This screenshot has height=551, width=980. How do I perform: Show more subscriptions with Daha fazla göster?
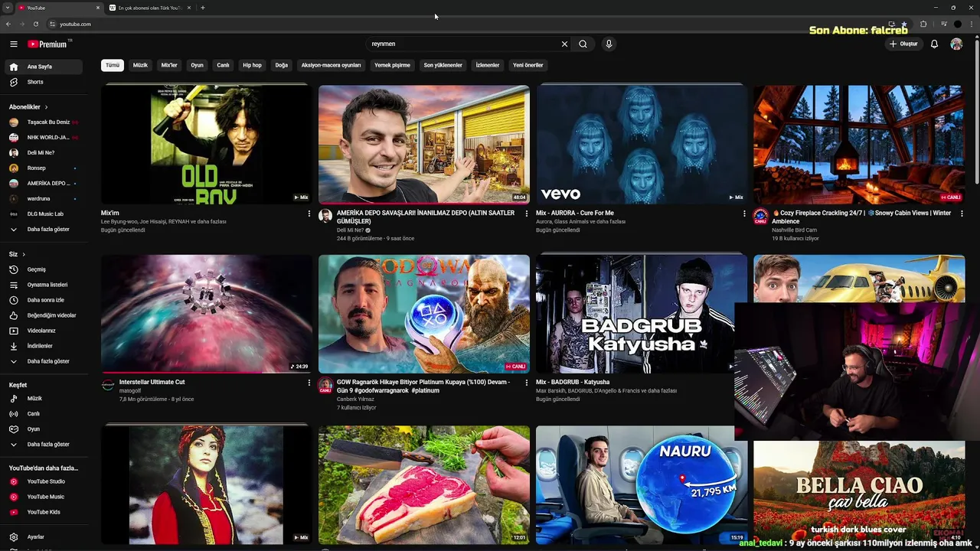45,230
